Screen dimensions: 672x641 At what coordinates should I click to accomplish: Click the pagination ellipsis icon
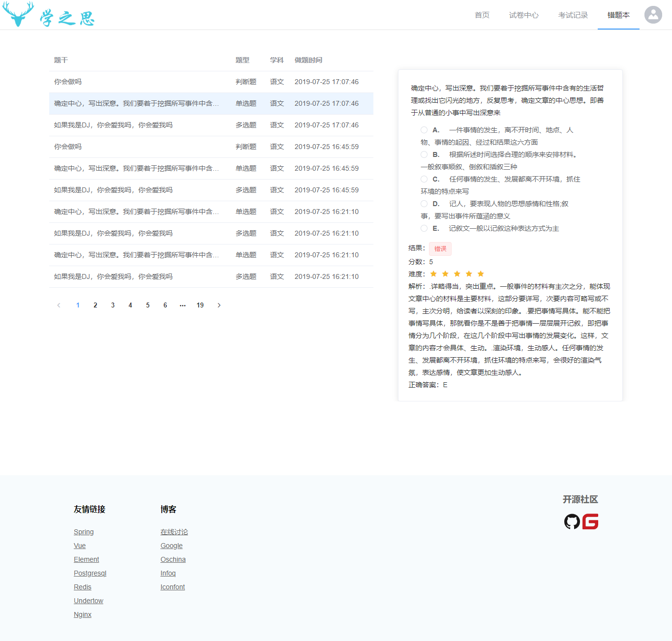pos(183,305)
